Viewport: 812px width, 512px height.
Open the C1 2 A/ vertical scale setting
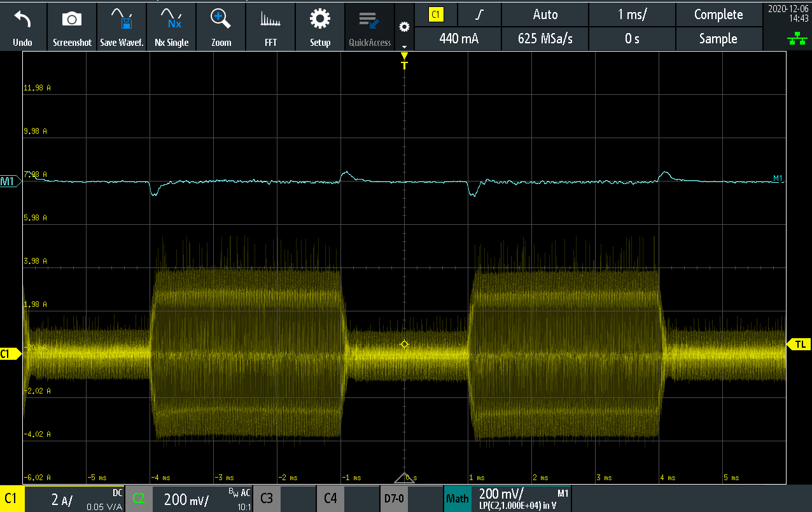coord(74,499)
